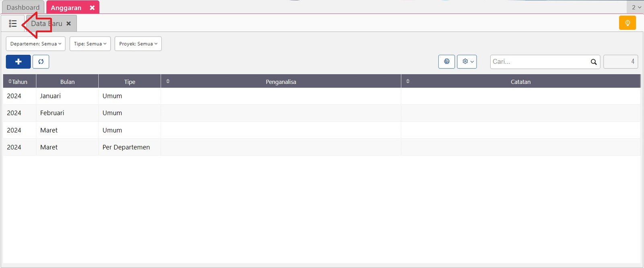Select the Maret Per Departemen row
This screenshot has height=268, width=644.
(x=126, y=148)
